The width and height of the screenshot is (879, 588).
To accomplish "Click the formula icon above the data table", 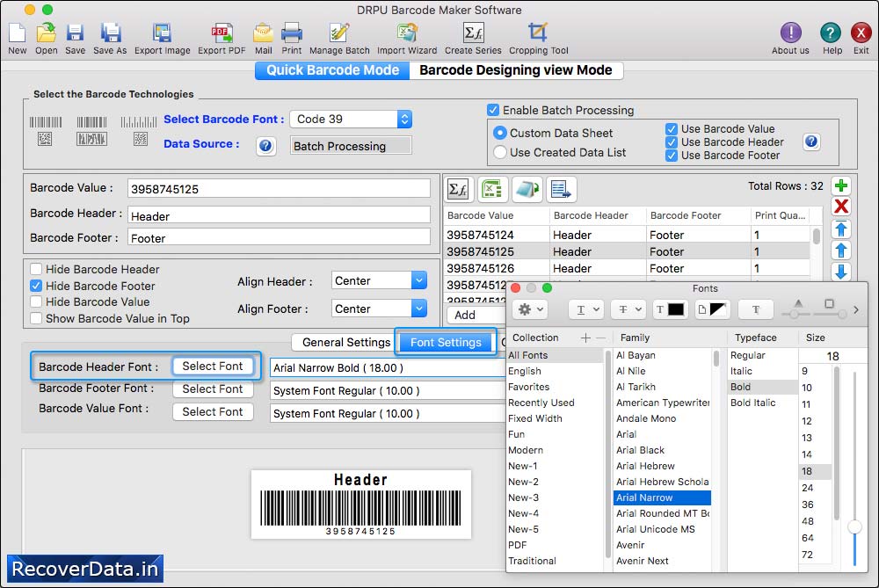I will pyautogui.click(x=459, y=190).
